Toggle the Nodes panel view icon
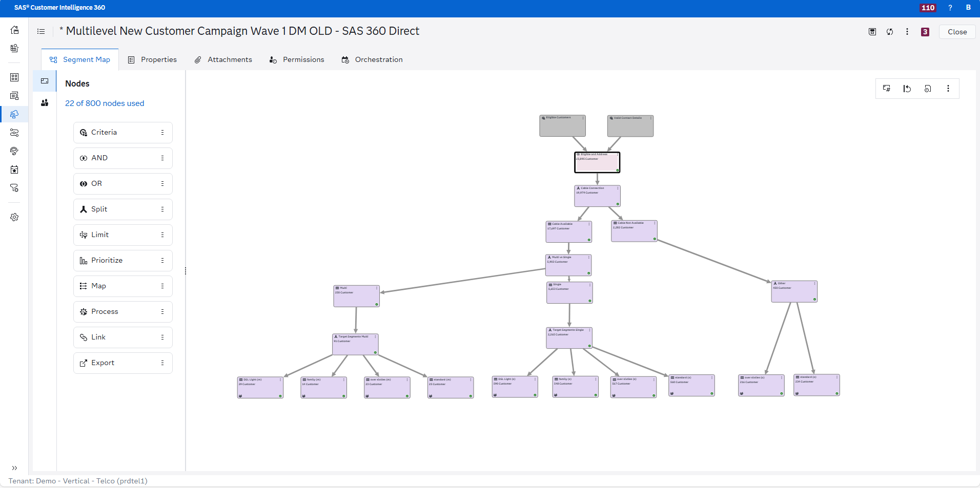 pyautogui.click(x=45, y=81)
